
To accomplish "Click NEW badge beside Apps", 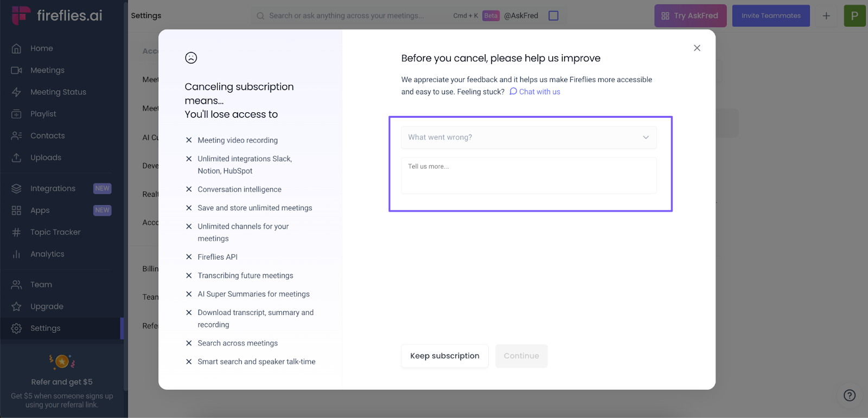I will pos(102,210).
